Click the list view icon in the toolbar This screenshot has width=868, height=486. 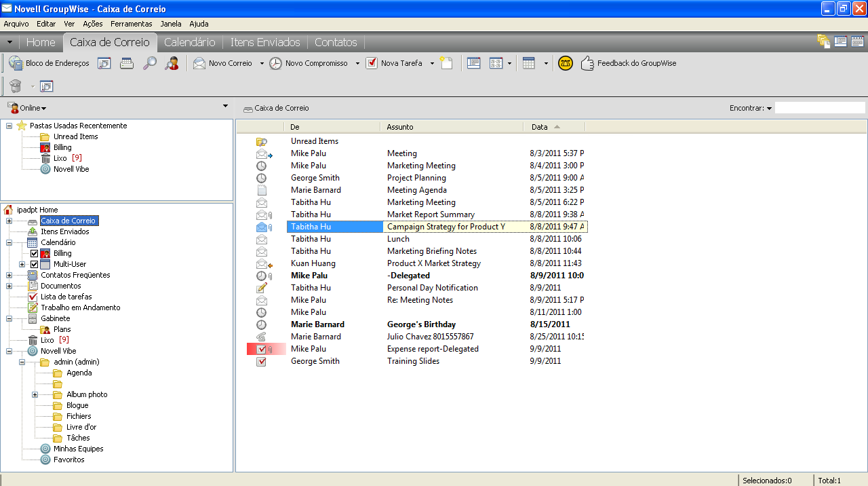click(474, 63)
